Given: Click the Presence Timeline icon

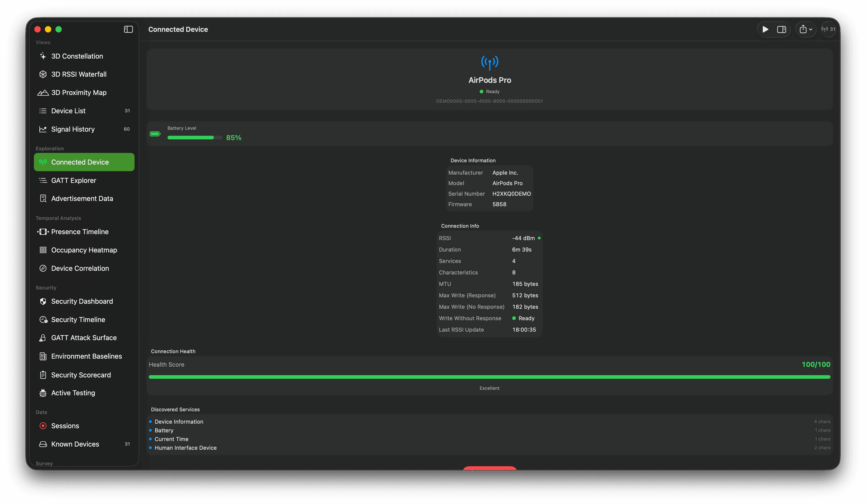Looking at the screenshot, I should pyautogui.click(x=43, y=232).
